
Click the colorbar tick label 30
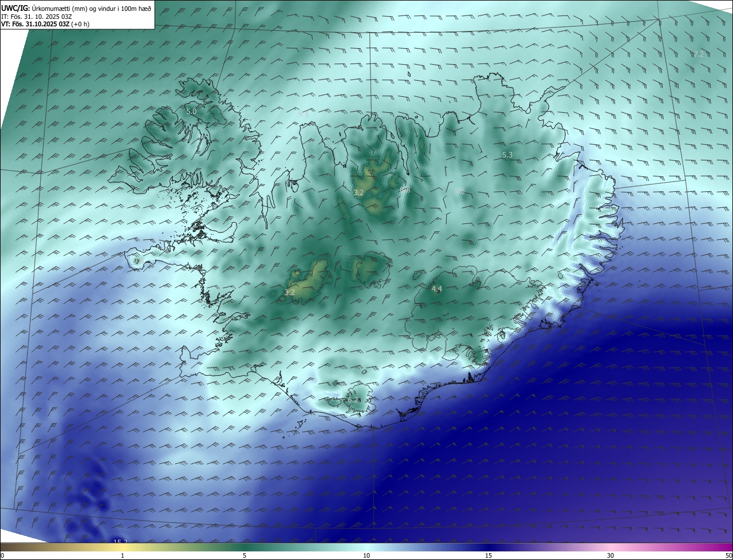coord(610,555)
